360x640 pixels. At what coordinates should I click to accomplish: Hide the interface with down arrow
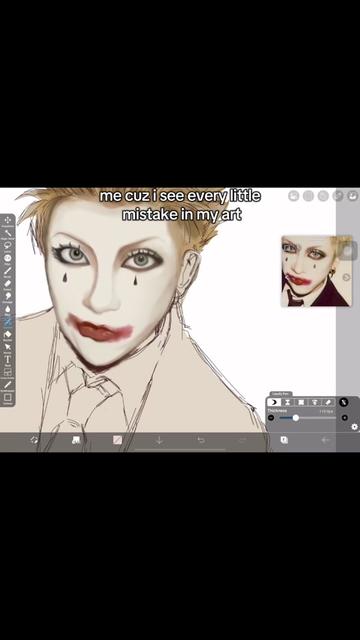[x=159, y=440]
